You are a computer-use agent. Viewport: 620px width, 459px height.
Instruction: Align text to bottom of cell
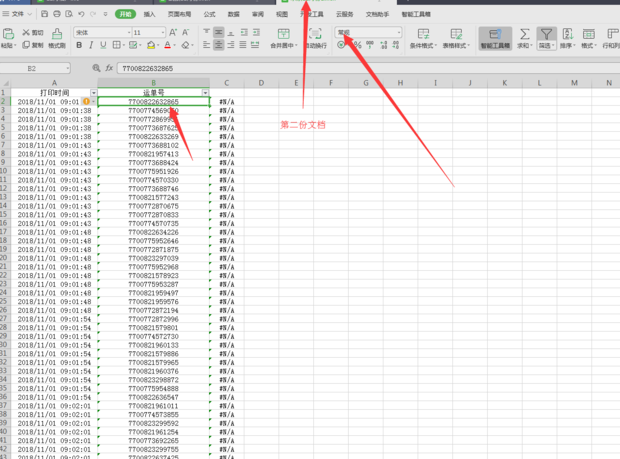pyautogui.click(x=231, y=32)
